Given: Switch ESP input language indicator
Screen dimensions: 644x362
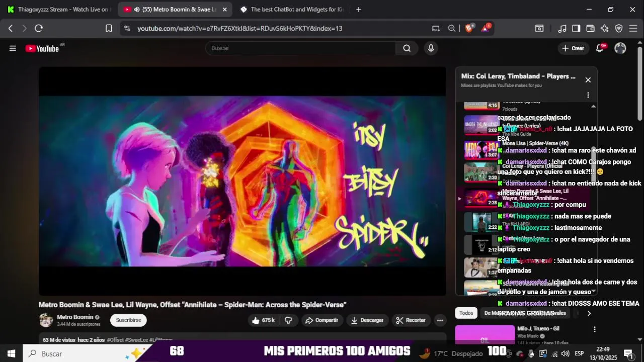Looking at the screenshot, I should pyautogui.click(x=579, y=353).
